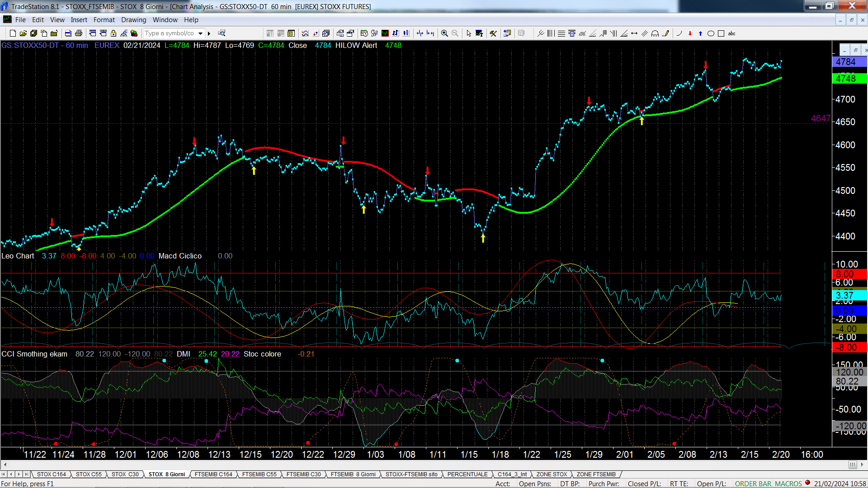Show previous workspace tab arrow

pyautogui.click(x=11, y=474)
